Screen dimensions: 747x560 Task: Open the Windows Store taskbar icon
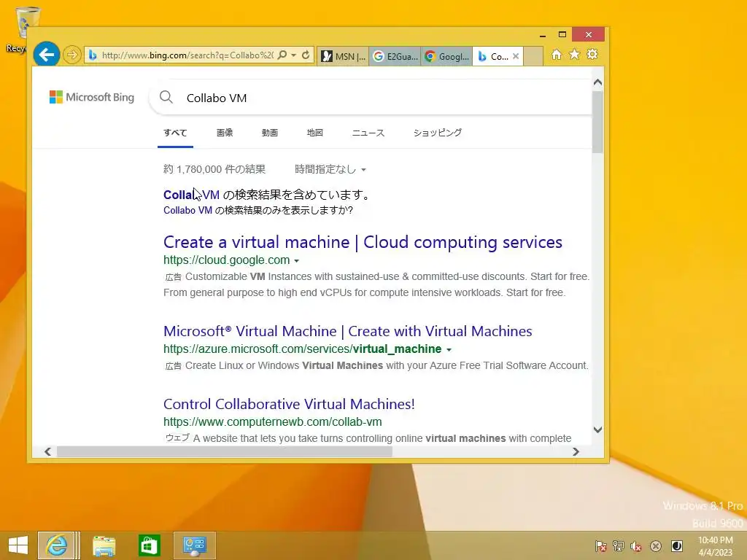(149, 545)
